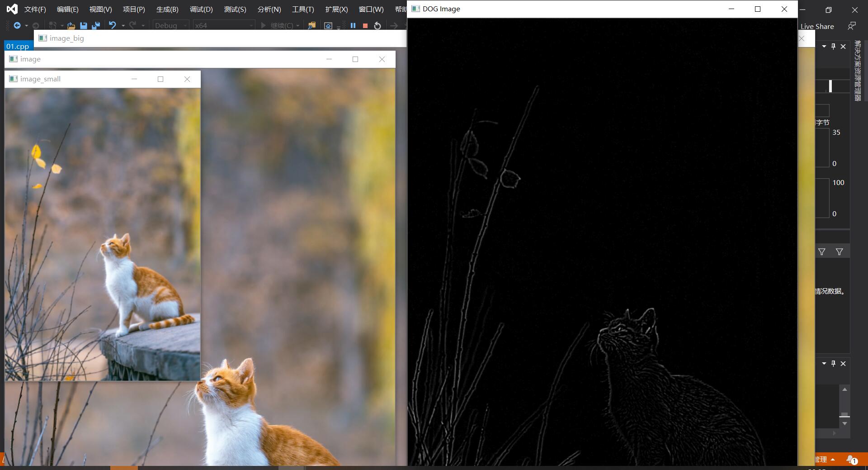
Task: Open the Debug configuration dropdown
Action: 170,25
